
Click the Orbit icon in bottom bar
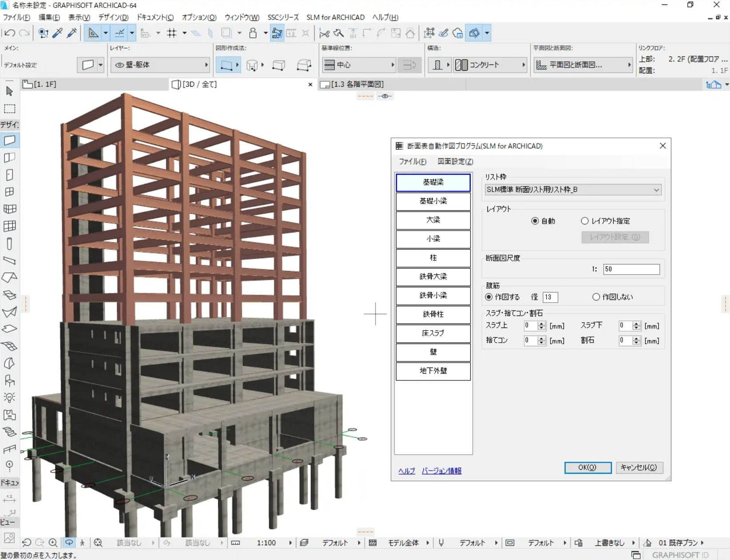tap(69, 543)
